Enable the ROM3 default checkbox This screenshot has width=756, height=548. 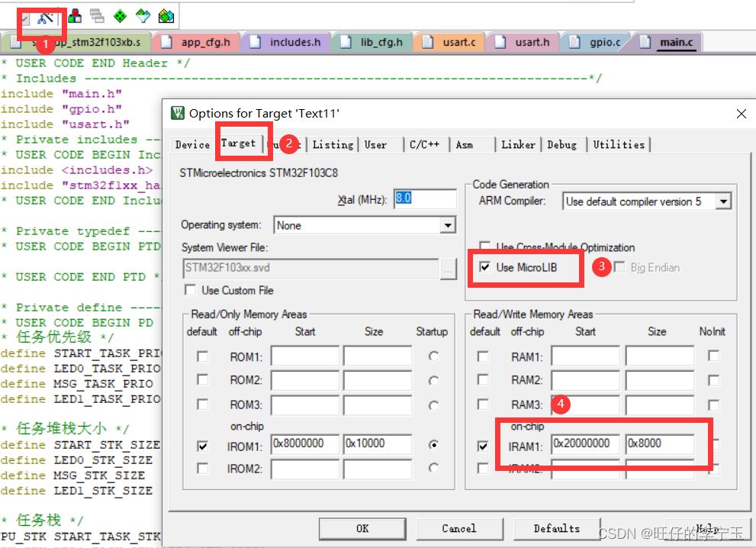tap(202, 405)
